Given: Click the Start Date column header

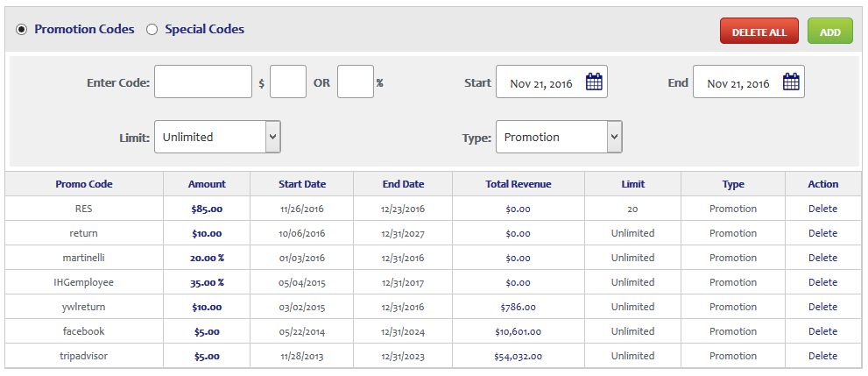Looking at the screenshot, I should [x=302, y=184].
